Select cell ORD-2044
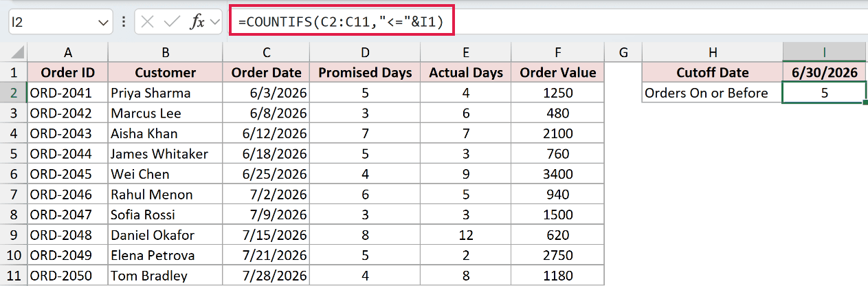Viewport: 868px width, 286px height. [67, 154]
